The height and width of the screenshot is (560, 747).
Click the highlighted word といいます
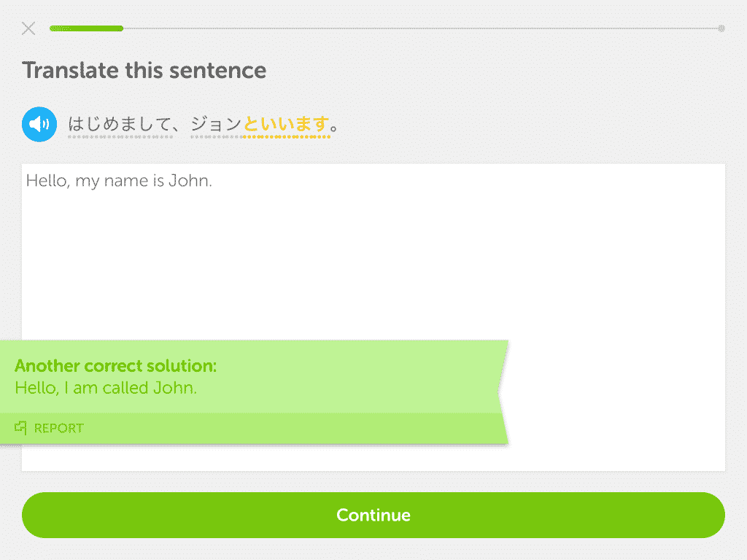click(286, 124)
